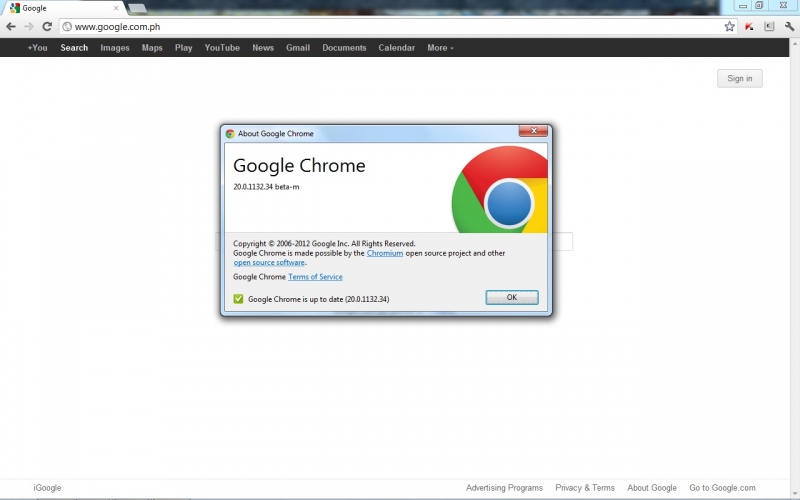Expand the More dropdown in Google bar
800x500 pixels.
point(440,48)
